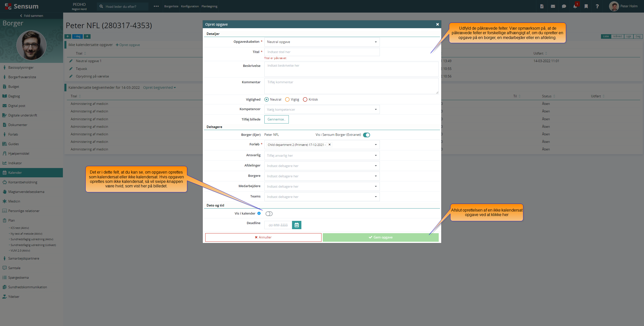
Task: Click the Titel input field
Action: click(322, 52)
